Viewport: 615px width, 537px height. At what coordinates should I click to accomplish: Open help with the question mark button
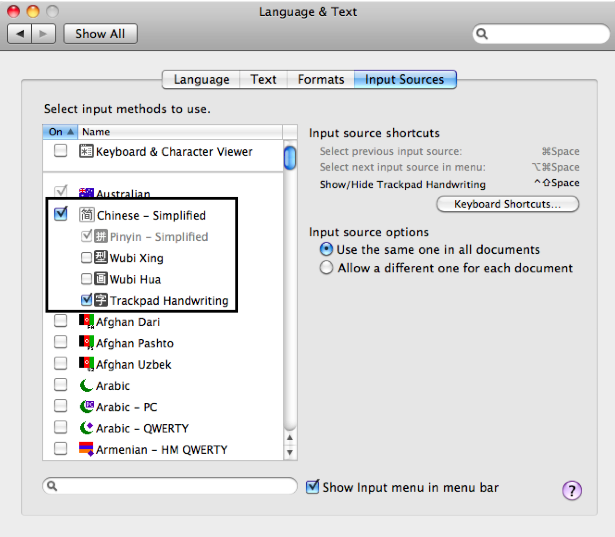[572, 490]
